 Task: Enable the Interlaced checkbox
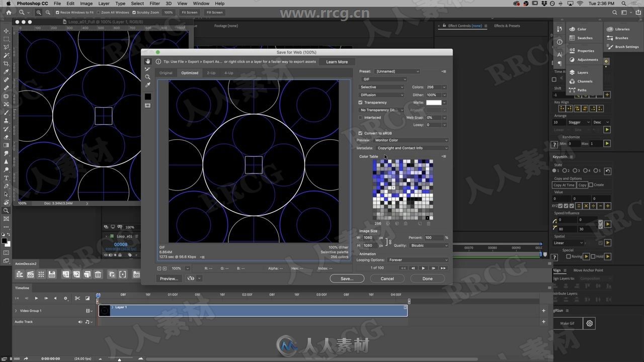click(x=360, y=118)
